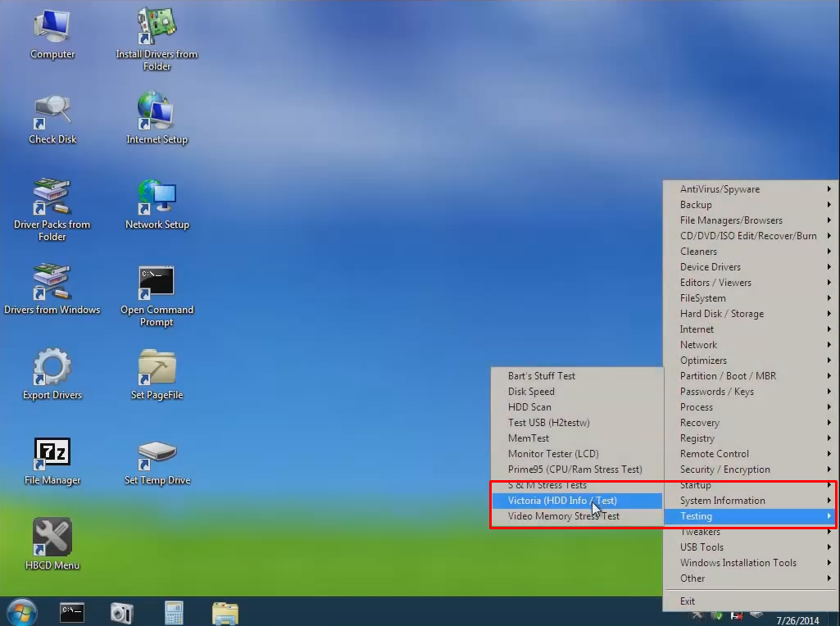Launch S & M Stress Tests

[x=577, y=484]
